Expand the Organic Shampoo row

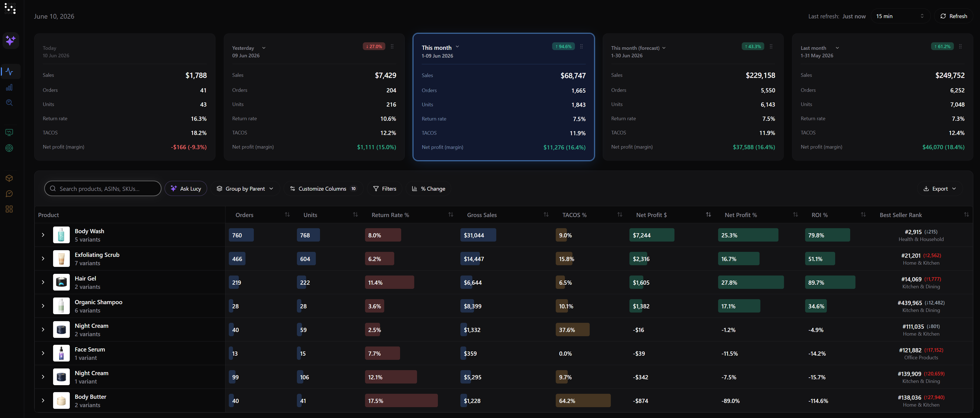point(43,306)
